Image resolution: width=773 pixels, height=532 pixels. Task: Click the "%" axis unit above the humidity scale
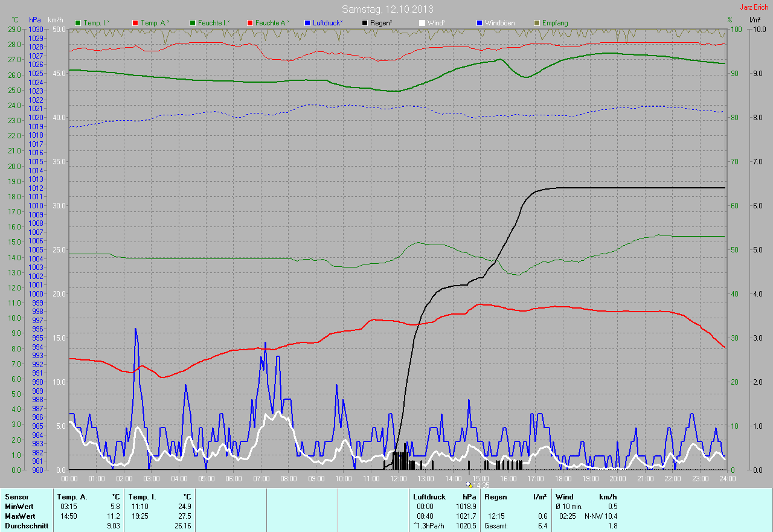(730, 20)
